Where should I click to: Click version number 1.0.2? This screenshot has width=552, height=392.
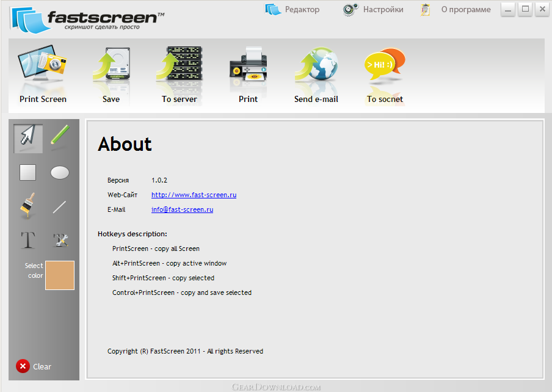[x=159, y=180]
